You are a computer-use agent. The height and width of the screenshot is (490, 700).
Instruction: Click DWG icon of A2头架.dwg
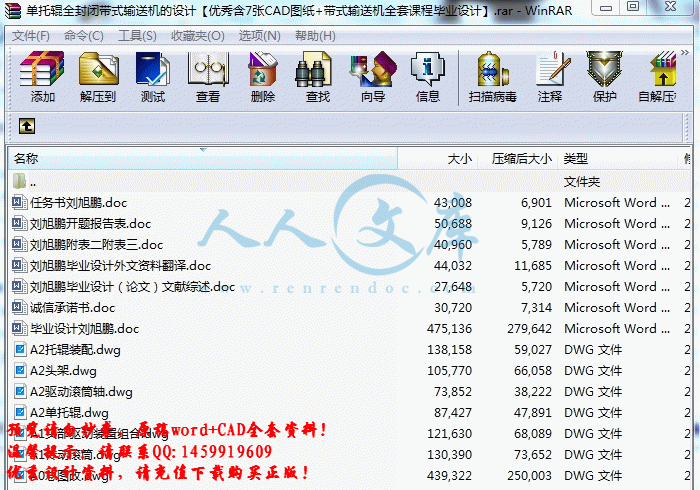[20, 370]
